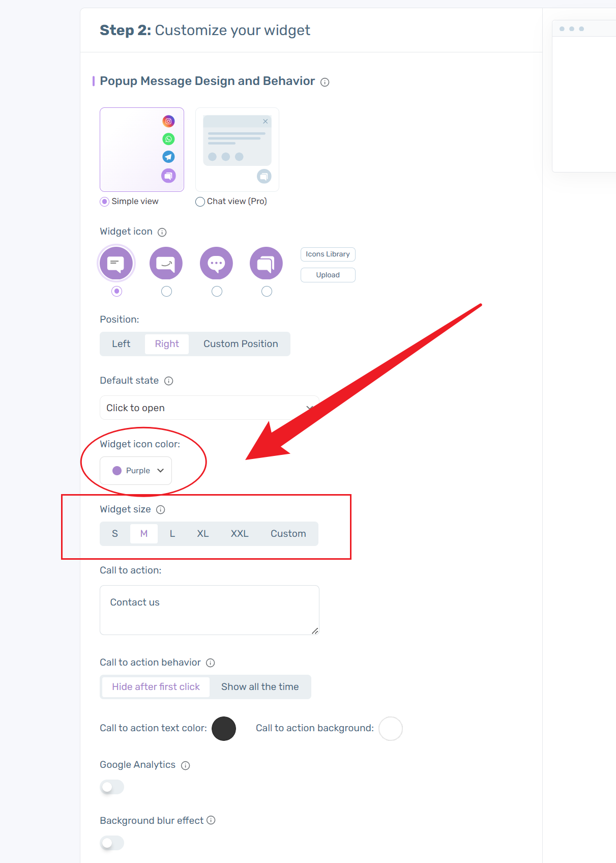Screen dimensions: 616x863
Task: Click the info icon beside Widget size
Action: coord(161,509)
